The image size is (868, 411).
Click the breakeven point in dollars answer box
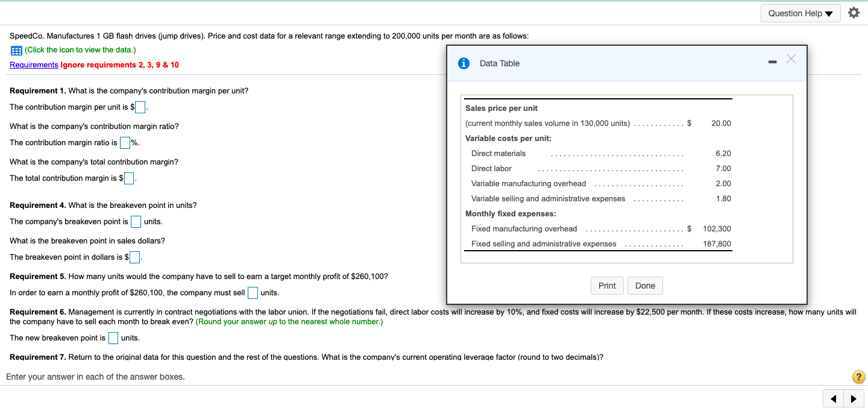click(134, 257)
